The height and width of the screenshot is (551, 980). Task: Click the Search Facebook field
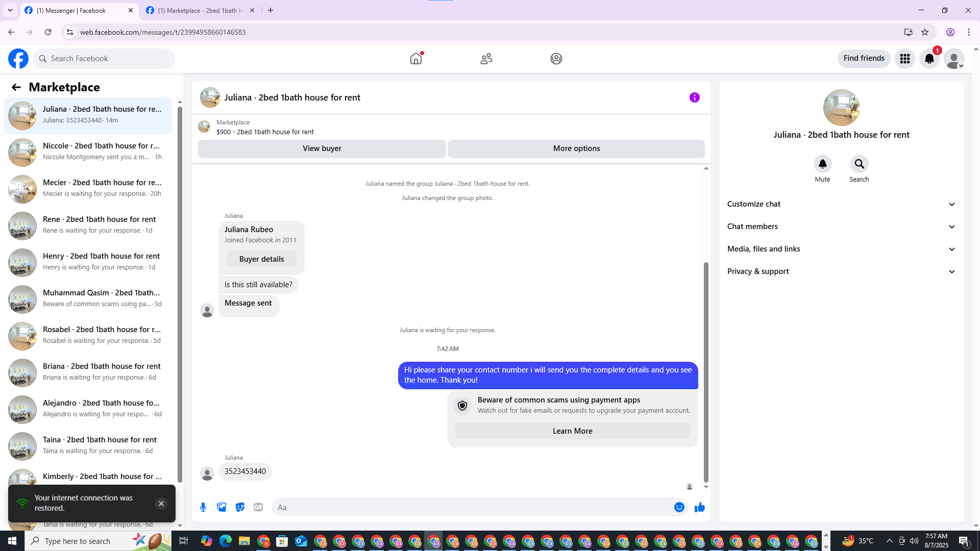[104, 59]
